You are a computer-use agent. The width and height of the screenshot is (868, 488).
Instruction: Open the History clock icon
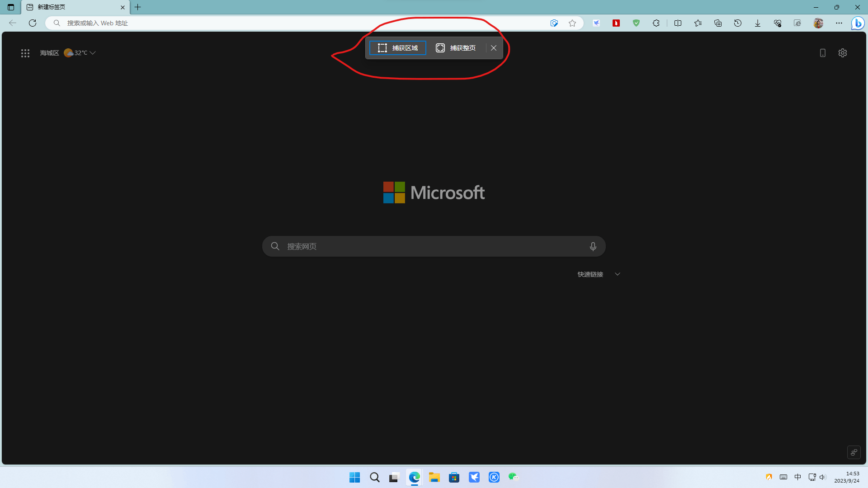738,23
